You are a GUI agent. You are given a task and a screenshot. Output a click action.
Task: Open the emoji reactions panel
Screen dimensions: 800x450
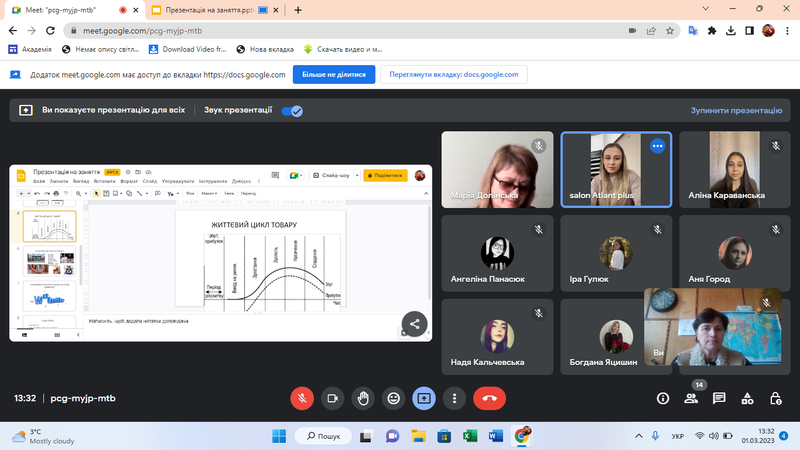pos(394,398)
